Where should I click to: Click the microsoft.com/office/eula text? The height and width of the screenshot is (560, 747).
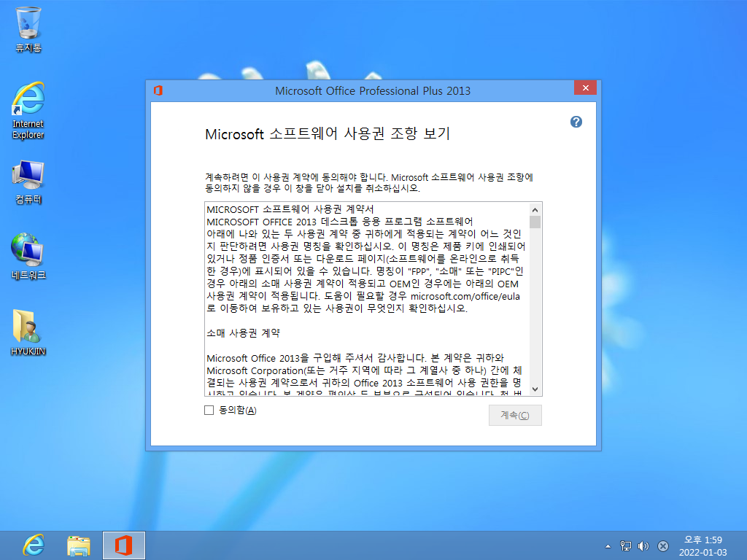465,296
